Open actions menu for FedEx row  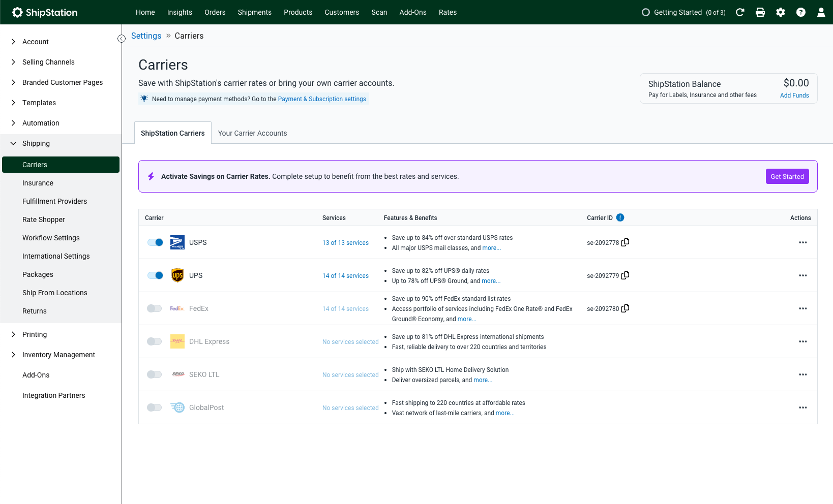(803, 308)
